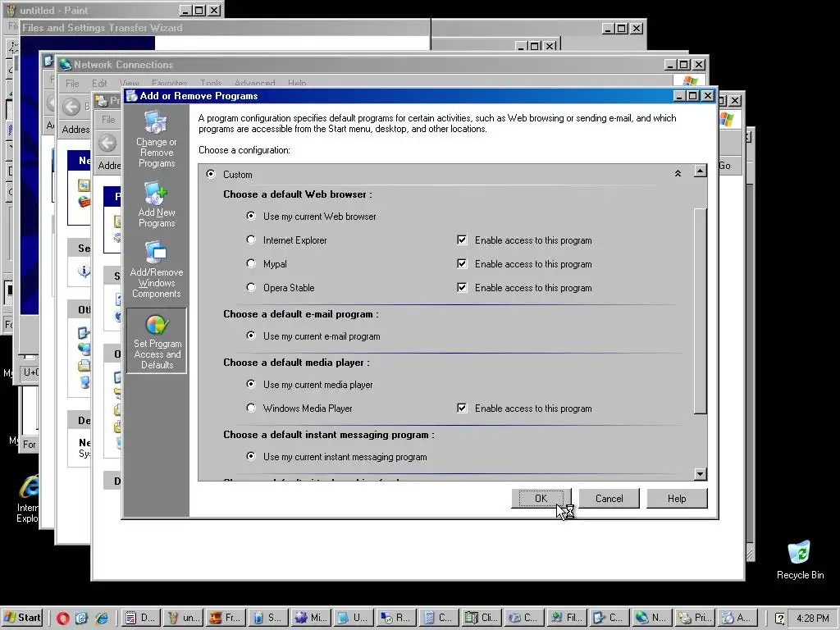Click the Help button

tap(677, 498)
